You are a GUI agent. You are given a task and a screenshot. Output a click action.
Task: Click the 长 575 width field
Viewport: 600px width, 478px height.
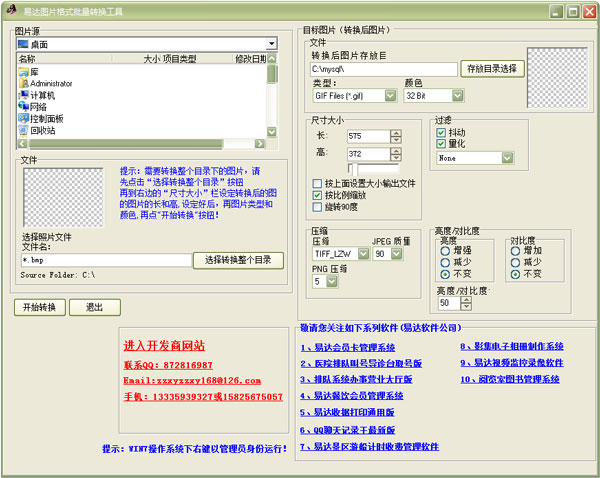coord(368,136)
